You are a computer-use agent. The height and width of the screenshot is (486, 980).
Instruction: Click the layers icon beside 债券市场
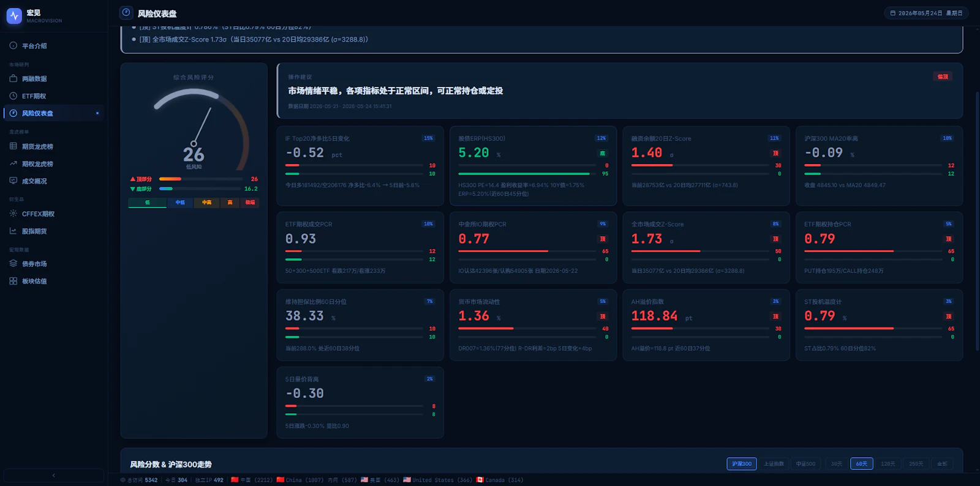click(13, 264)
